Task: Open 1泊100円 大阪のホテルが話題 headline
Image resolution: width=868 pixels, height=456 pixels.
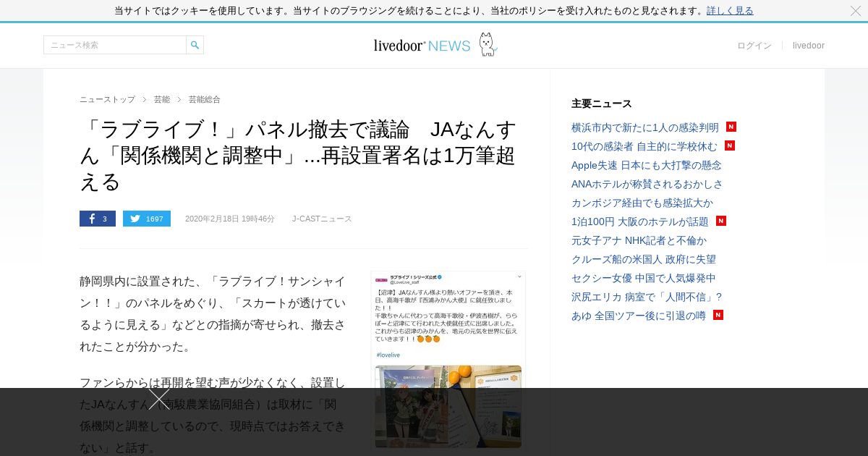Action: pos(640,221)
